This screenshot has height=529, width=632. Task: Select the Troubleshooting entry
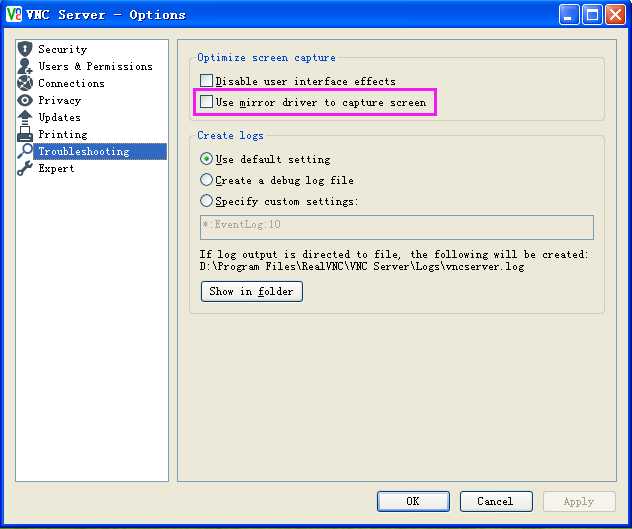pyautogui.click(x=100, y=151)
